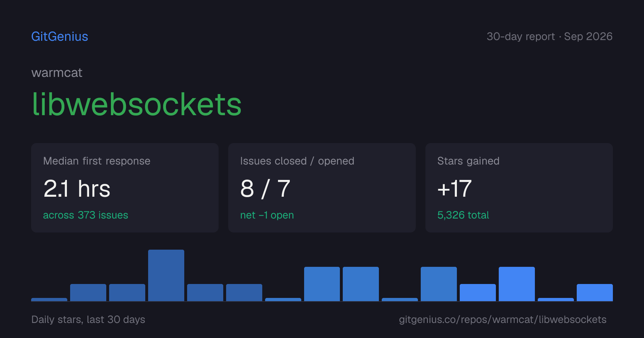The height and width of the screenshot is (338, 644).
Task: Click the second bar in the daily stars chart
Action: coord(88,293)
